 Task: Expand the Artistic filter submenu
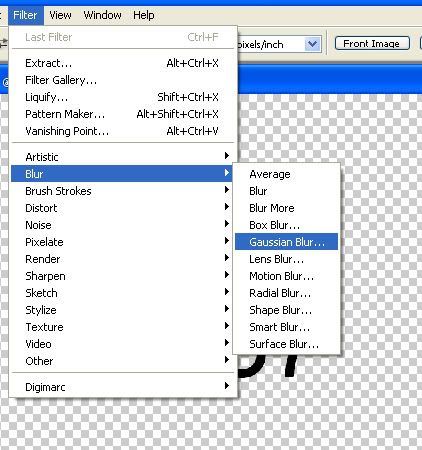[x=122, y=157]
